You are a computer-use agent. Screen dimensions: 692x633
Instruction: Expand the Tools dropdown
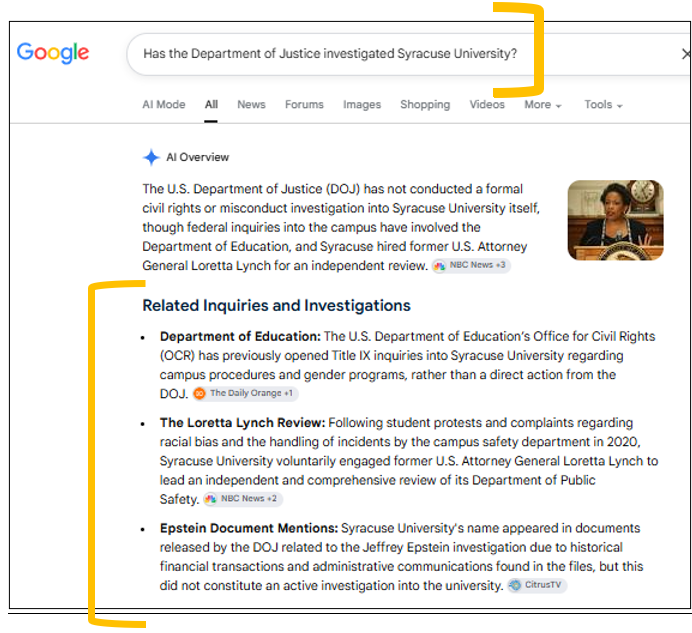tap(603, 105)
